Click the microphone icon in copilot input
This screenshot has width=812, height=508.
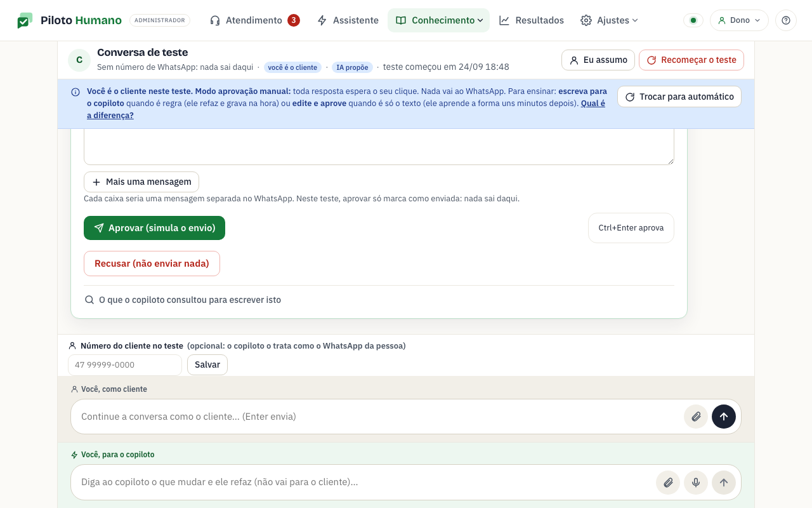click(x=696, y=483)
